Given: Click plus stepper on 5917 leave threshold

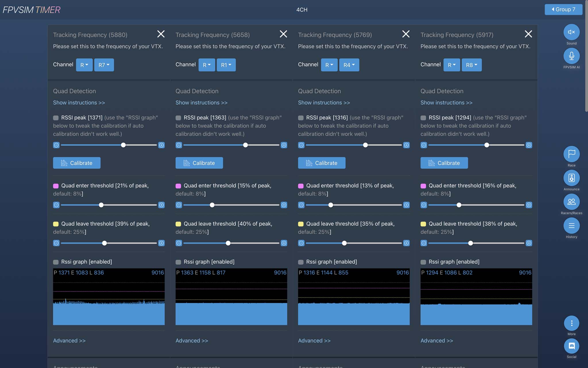Looking at the screenshot, I should 529,243.
